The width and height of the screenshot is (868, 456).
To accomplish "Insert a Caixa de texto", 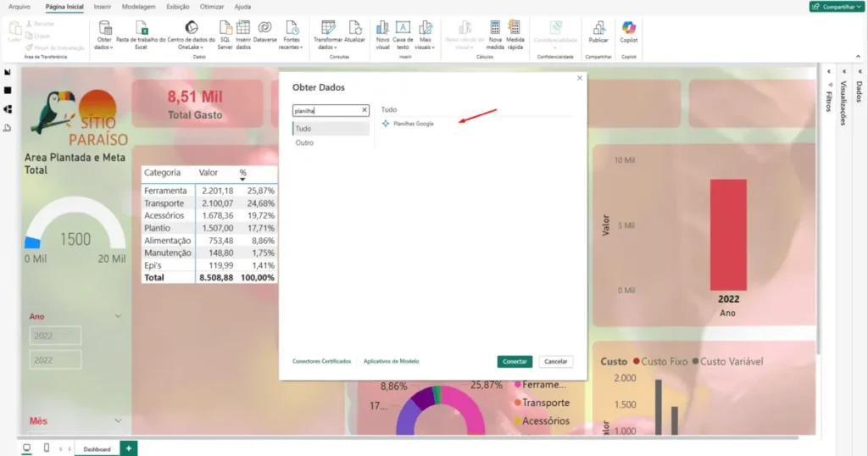I will [x=403, y=35].
